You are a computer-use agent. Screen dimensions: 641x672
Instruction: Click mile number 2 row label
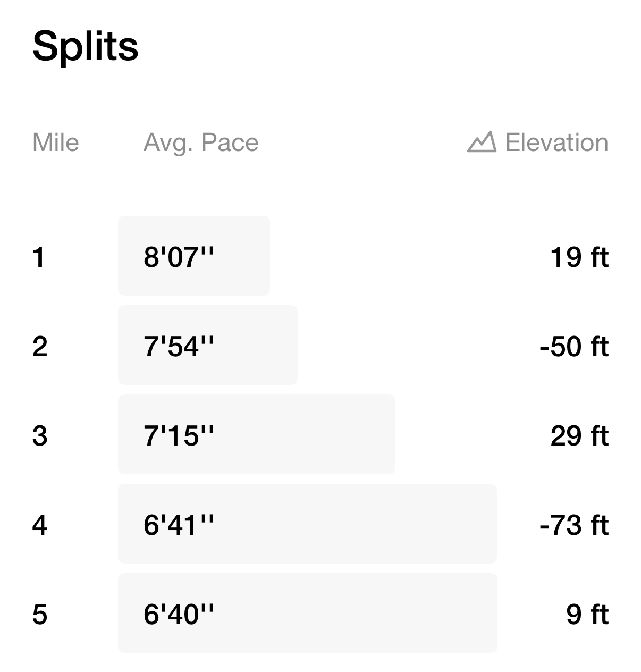click(x=40, y=347)
